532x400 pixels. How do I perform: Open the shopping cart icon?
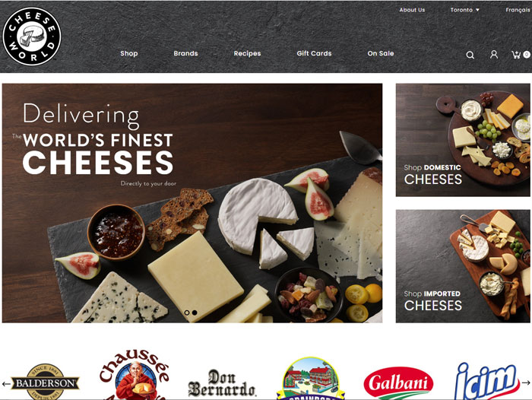tap(521, 54)
